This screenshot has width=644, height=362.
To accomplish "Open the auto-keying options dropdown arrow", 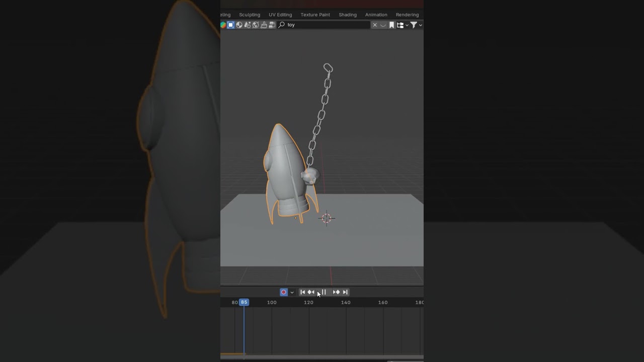I will pos(292,293).
